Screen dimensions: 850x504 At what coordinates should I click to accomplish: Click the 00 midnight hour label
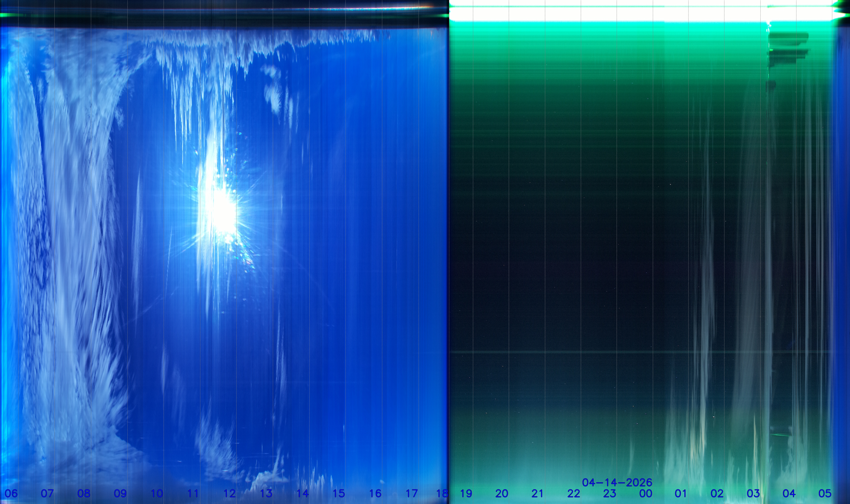coord(645,493)
